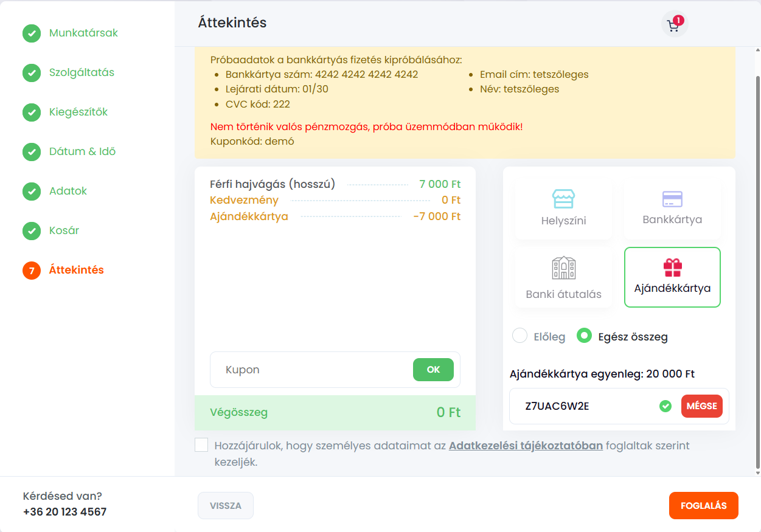Open the shopping cart icon

674,25
